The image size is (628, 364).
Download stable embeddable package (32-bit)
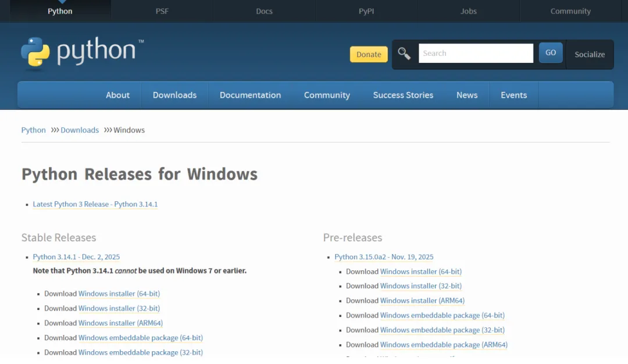tap(141, 352)
